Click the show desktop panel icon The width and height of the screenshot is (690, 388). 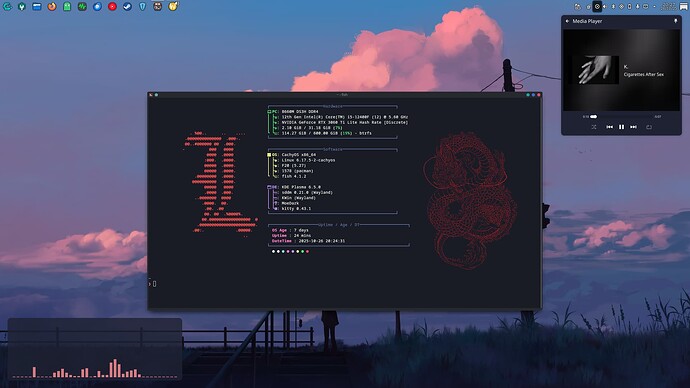click(x=683, y=7)
